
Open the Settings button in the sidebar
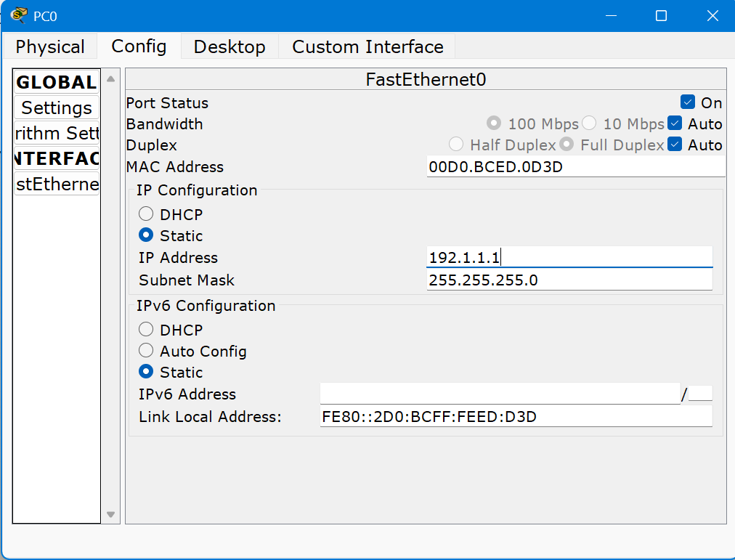pyautogui.click(x=57, y=107)
